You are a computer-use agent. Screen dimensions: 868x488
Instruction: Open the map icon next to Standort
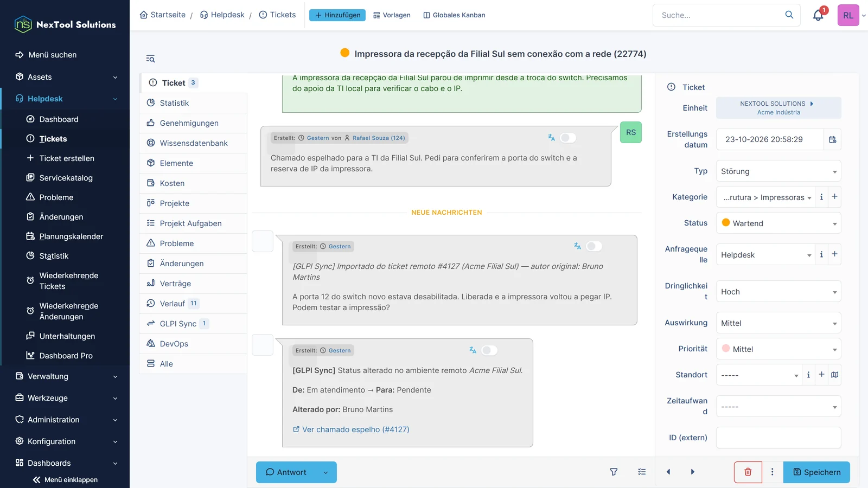click(x=835, y=375)
